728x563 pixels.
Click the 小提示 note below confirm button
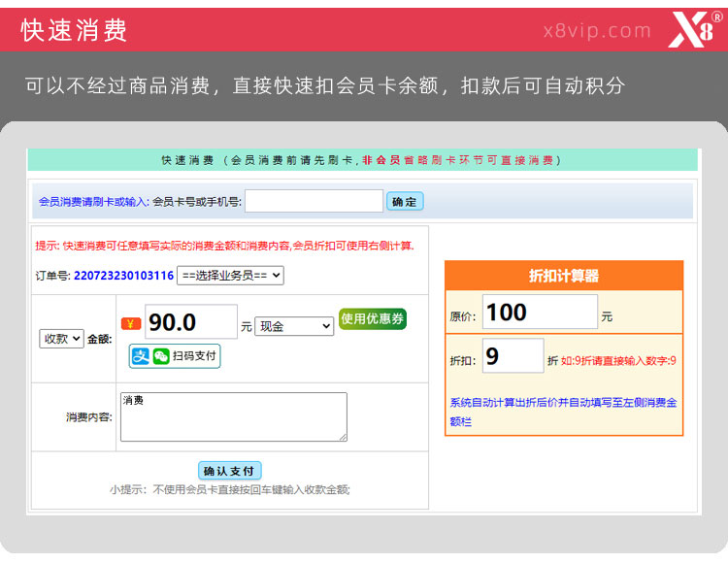230,490
